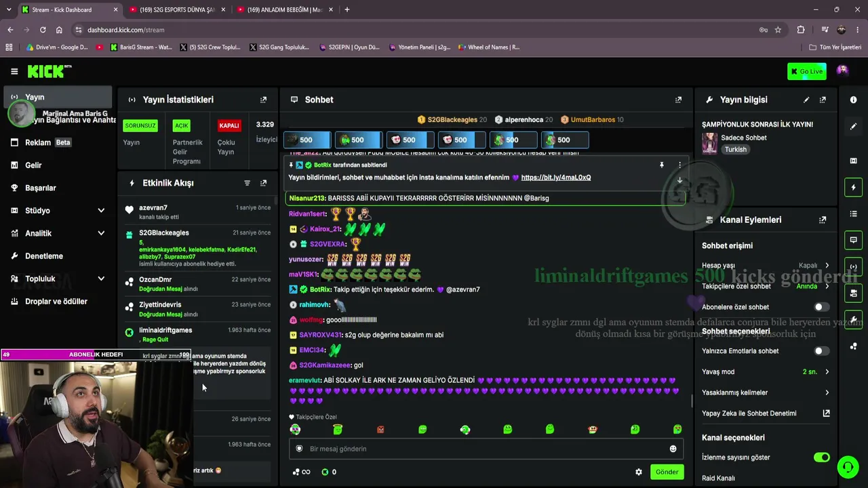Pop out the Sohbet chat panel
This screenshot has width=868, height=488.
tap(678, 100)
